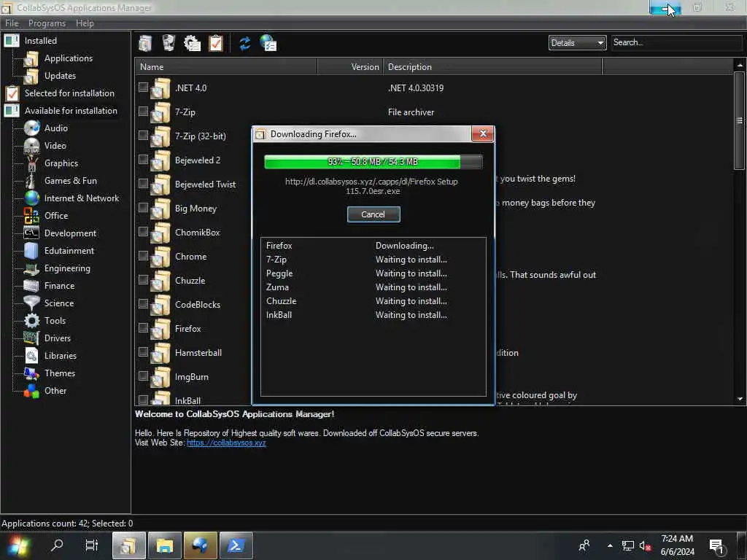
Task: Open the Programs menu
Action: click(x=47, y=23)
